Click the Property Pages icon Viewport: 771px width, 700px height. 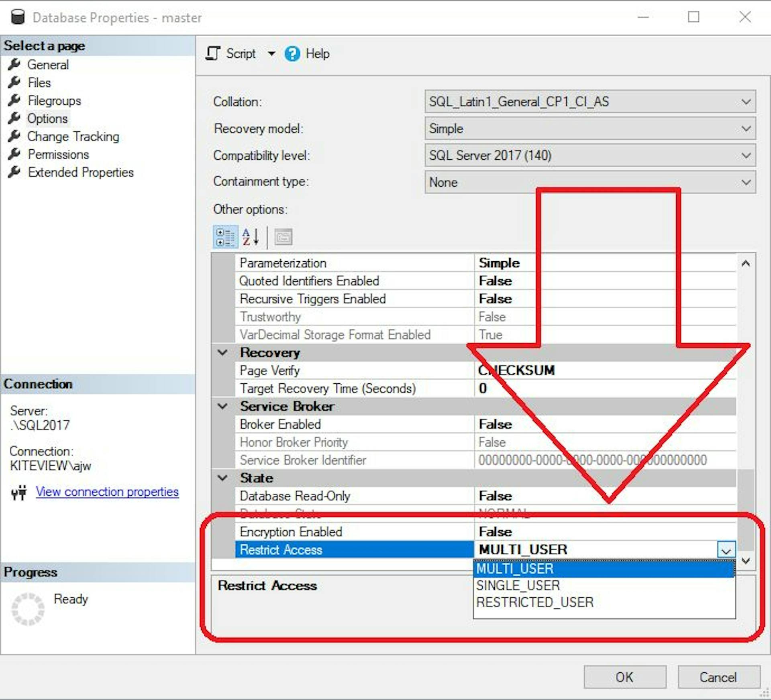(283, 237)
